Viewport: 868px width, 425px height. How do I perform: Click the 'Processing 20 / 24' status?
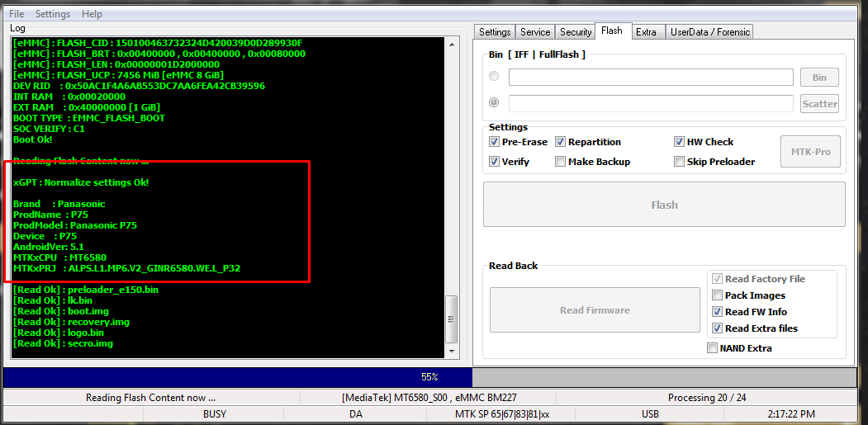pos(707,397)
